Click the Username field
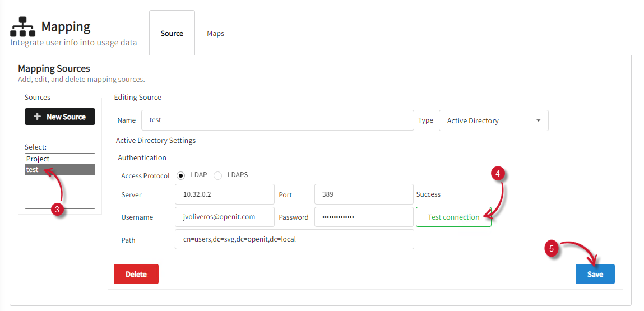Viewport: 644px width, 311px height. point(225,217)
